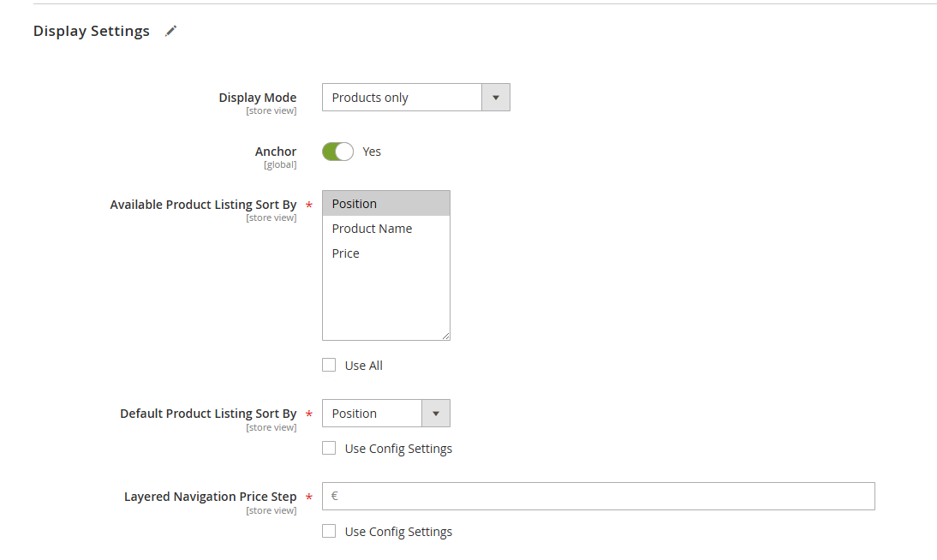Check Use Config Settings under Default Sort By
Viewport: 937px width, 560px height.
[329, 449]
